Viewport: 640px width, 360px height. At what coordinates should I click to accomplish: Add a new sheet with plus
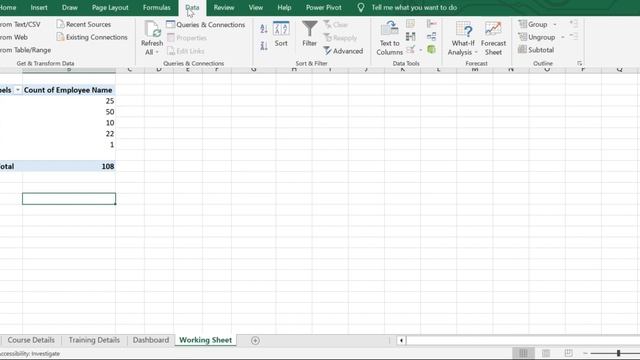coord(255,340)
